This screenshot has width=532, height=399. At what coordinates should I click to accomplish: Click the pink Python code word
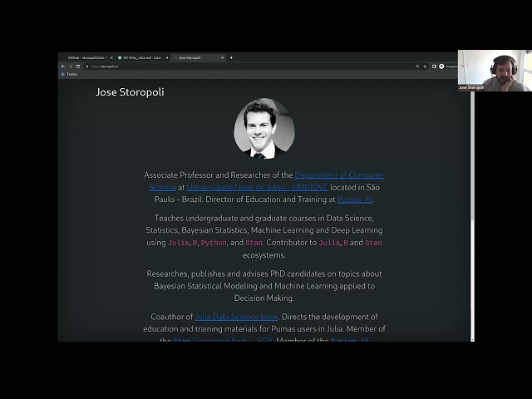coord(214,243)
